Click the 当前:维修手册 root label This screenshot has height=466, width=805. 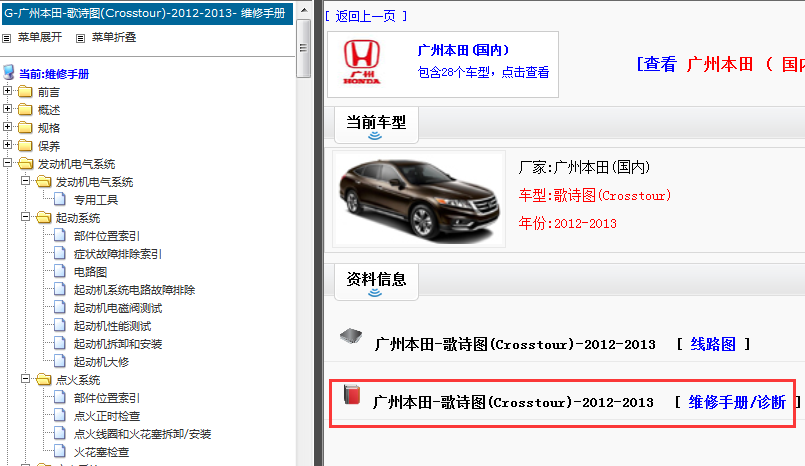(54, 74)
